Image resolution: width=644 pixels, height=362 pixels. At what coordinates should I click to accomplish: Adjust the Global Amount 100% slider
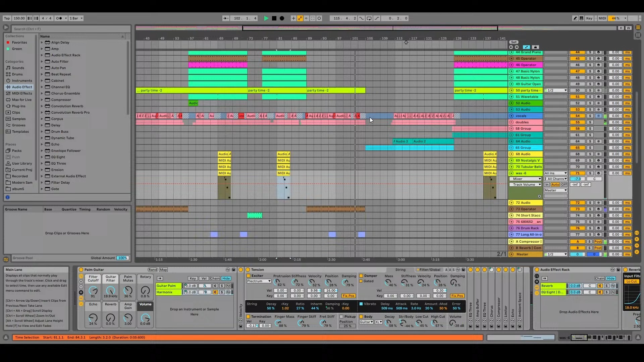(122, 258)
